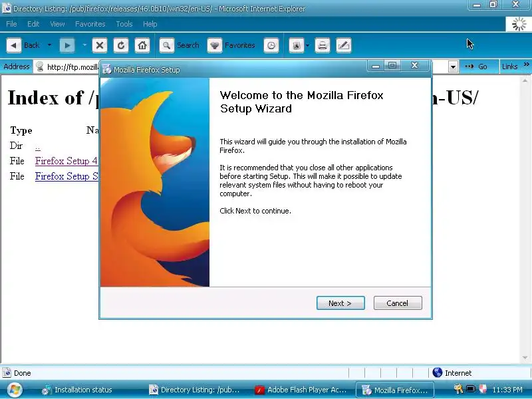Viewport: 532px width, 399px height.
Task: Click the monitor icon in system tray
Action: click(470, 389)
